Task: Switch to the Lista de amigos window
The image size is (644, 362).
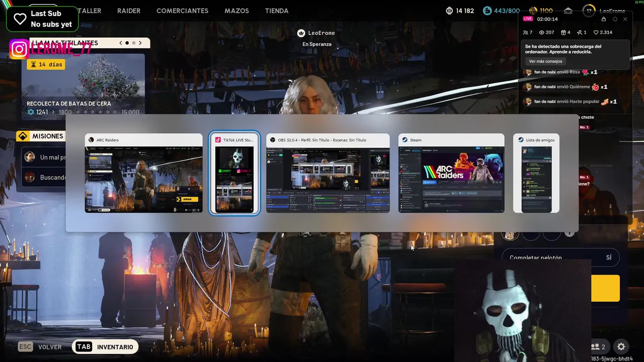Action: click(536, 173)
